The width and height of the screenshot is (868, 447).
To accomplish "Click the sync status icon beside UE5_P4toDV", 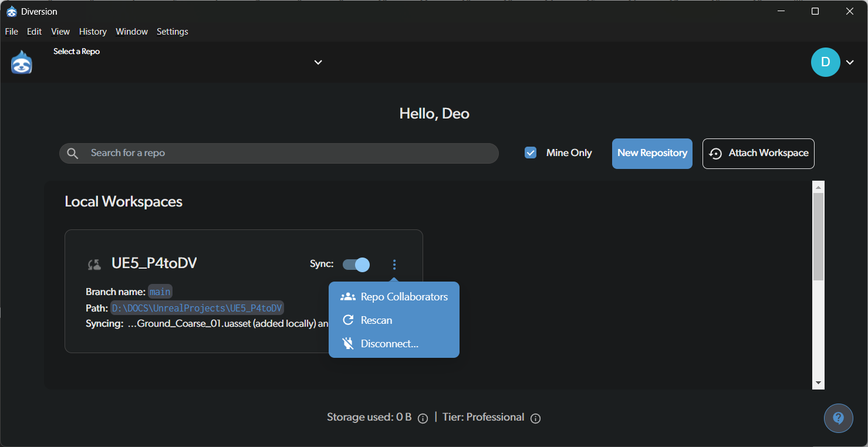I will [94, 264].
